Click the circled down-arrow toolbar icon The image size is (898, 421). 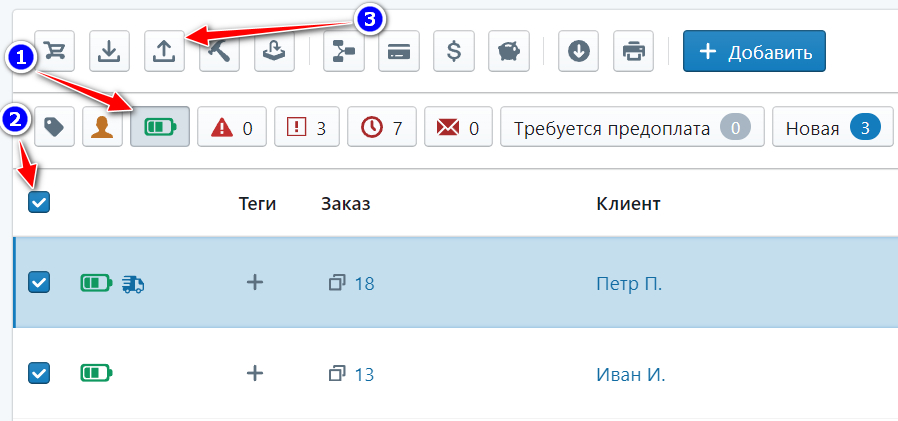[x=579, y=51]
